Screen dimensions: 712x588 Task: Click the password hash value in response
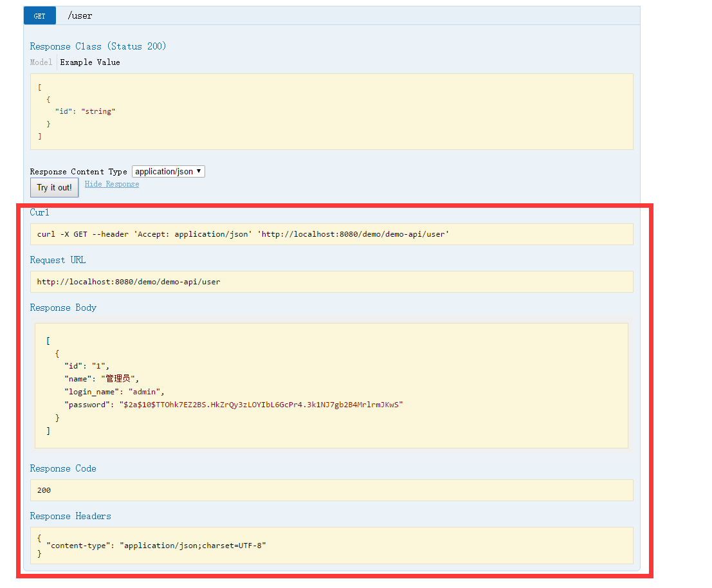pos(262,405)
